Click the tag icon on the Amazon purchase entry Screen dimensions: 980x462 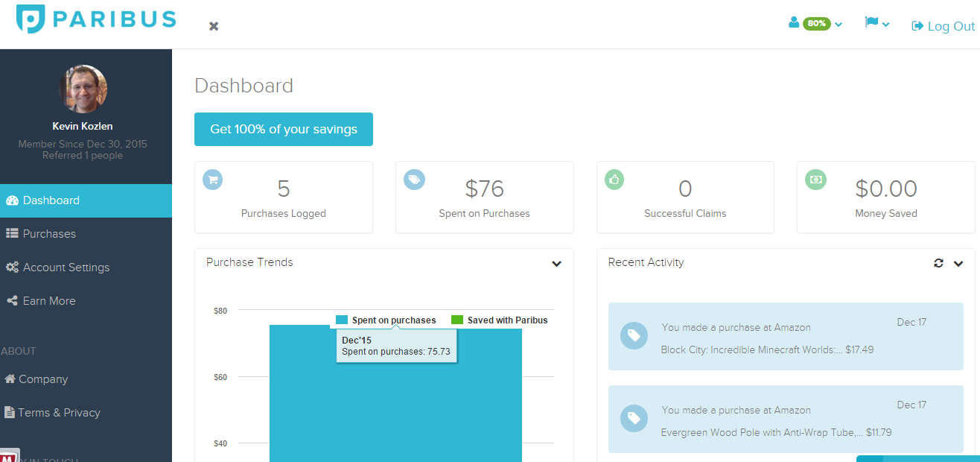[634, 336]
